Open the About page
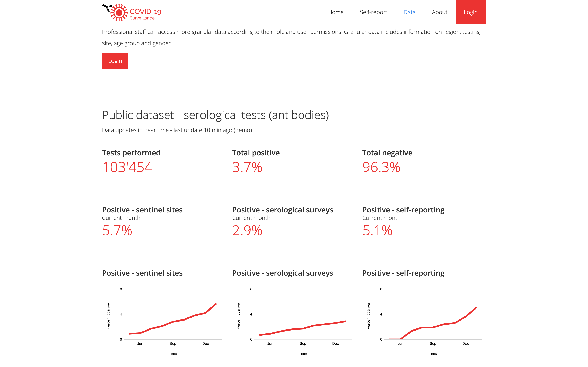The height and width of the screenshot is (367, 588). 439,12
